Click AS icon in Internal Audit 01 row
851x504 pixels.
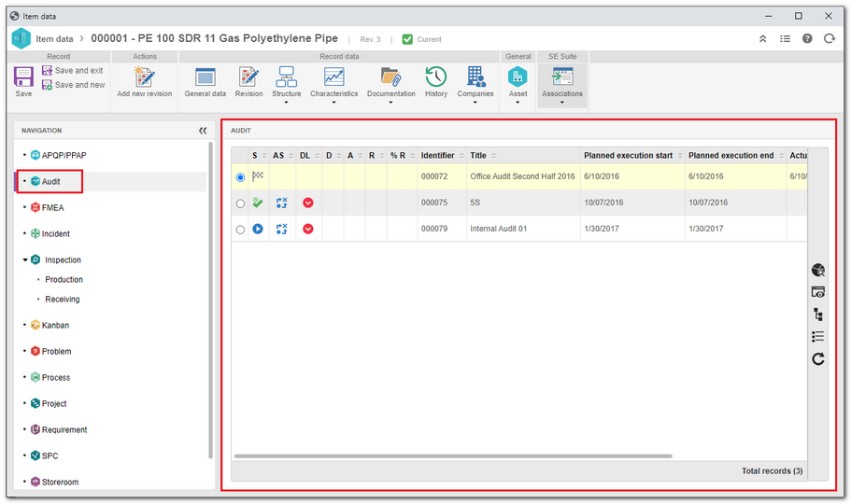[x=281, y=229]
